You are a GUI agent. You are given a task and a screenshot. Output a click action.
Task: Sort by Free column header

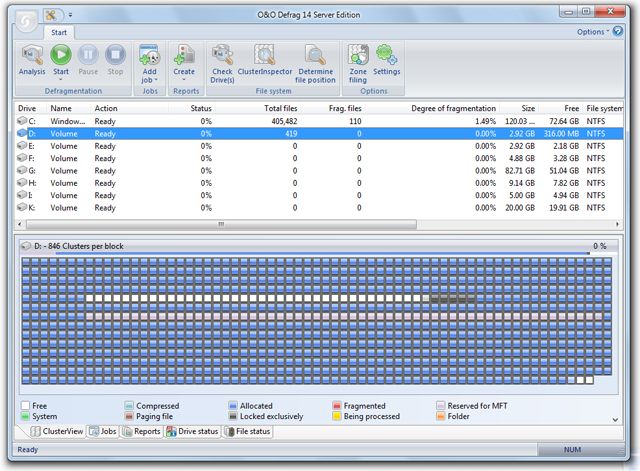point(571,108)
